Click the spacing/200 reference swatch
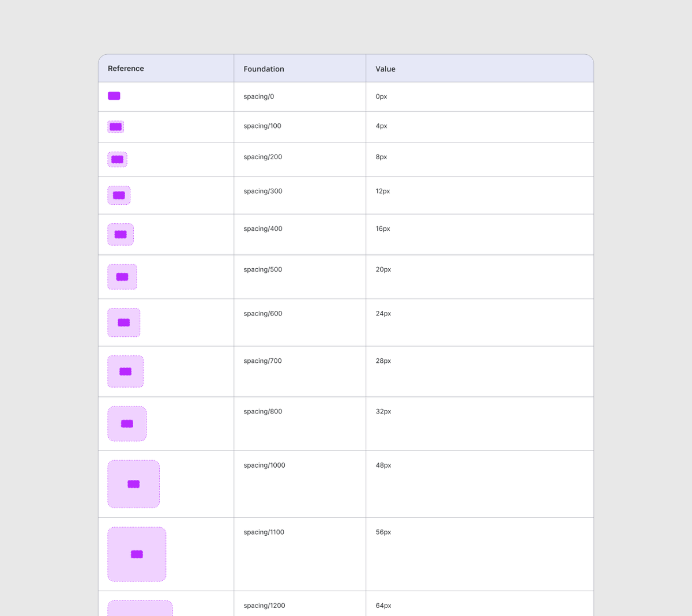The width and height of the screenshot is (692, 616). click(x=117, y=159)
